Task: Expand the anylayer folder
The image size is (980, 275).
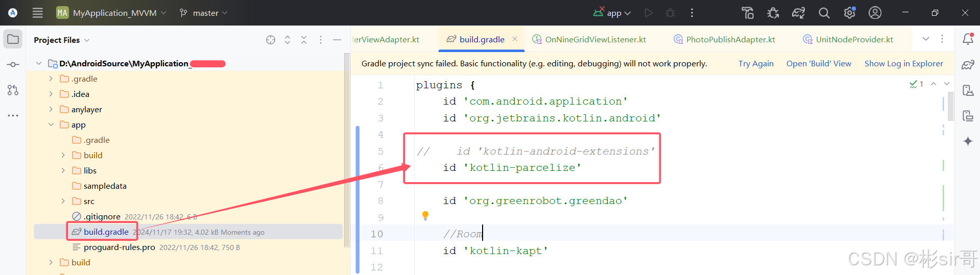Action: 51,109
